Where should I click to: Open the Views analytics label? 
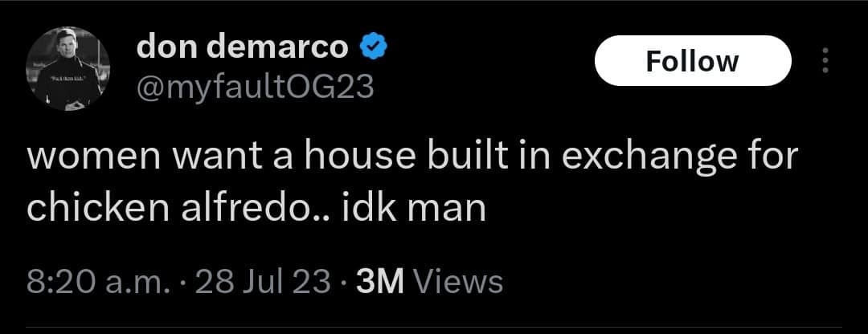(458, 282)
